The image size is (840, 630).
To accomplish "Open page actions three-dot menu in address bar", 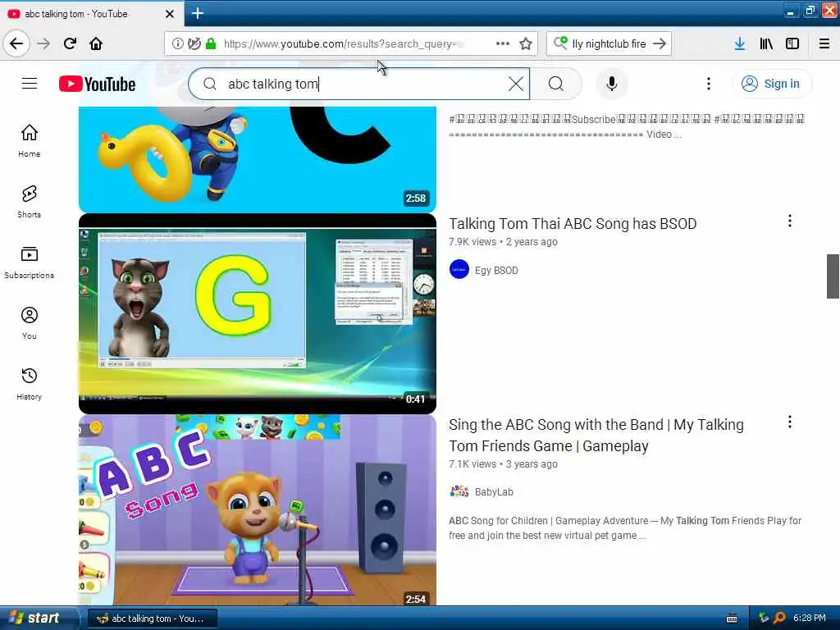I will [503, 43].
